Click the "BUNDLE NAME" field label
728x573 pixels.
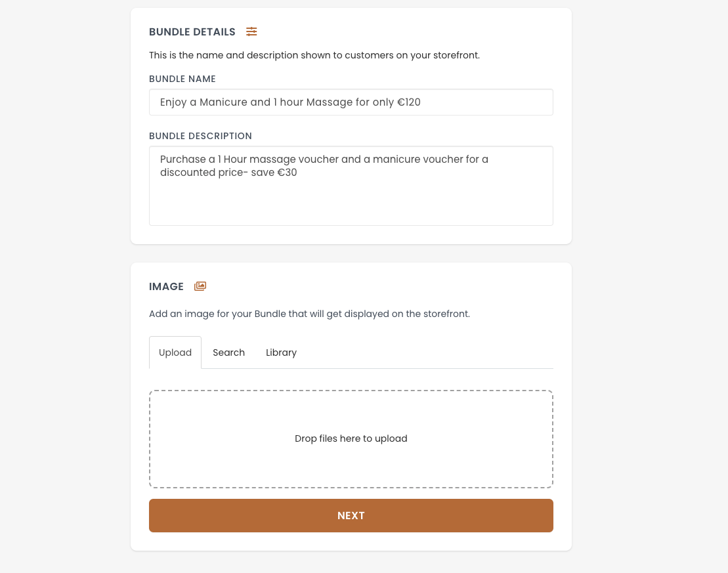[x=182, y=79]
